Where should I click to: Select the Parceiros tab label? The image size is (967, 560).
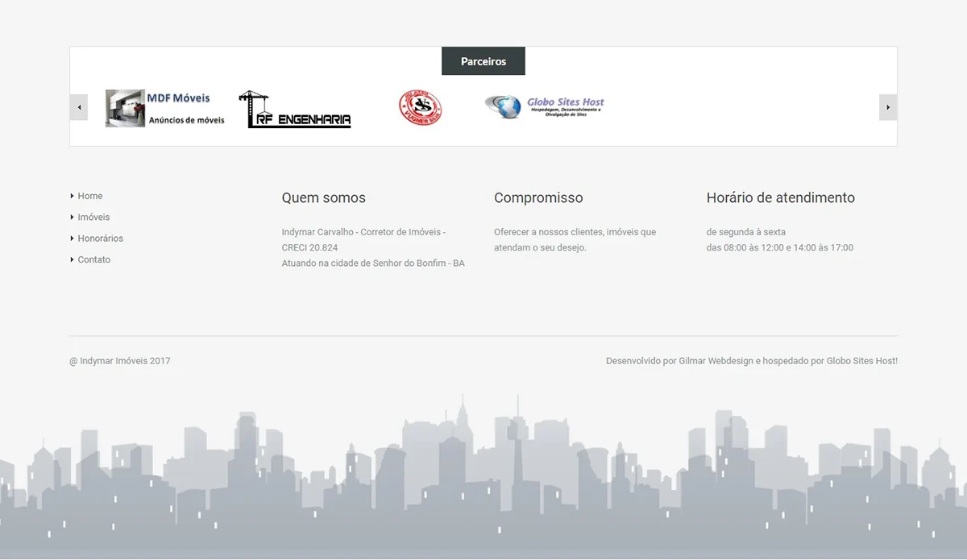click(483, 61)
